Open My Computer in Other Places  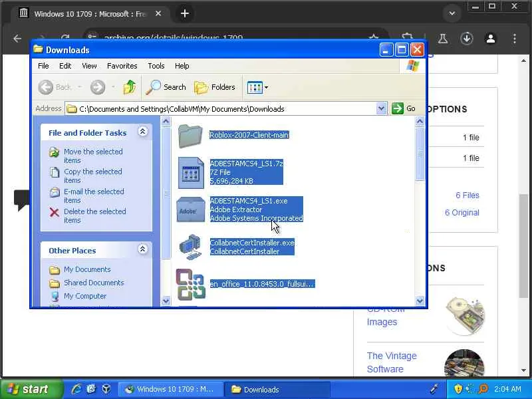pyautogui.click(x=85, y=296)
